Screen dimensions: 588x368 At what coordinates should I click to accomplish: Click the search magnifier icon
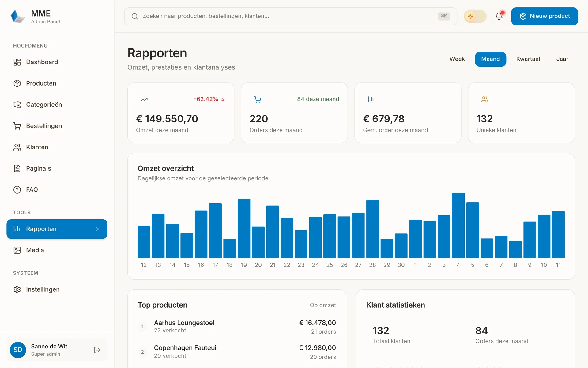point(135,16)
